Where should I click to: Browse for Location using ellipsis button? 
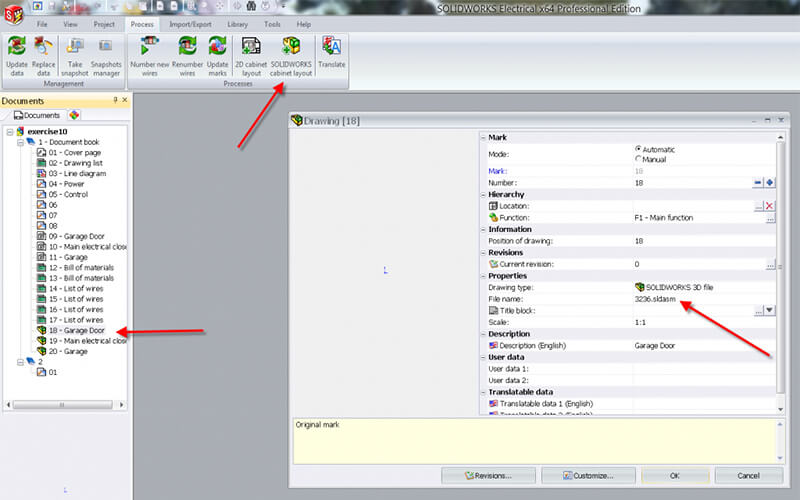pyautogui.click(x=759, y=206)
